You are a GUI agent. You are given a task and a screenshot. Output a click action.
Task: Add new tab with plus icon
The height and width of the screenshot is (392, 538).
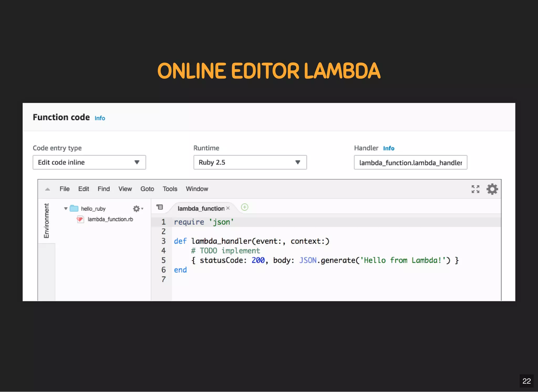point(245,207)
